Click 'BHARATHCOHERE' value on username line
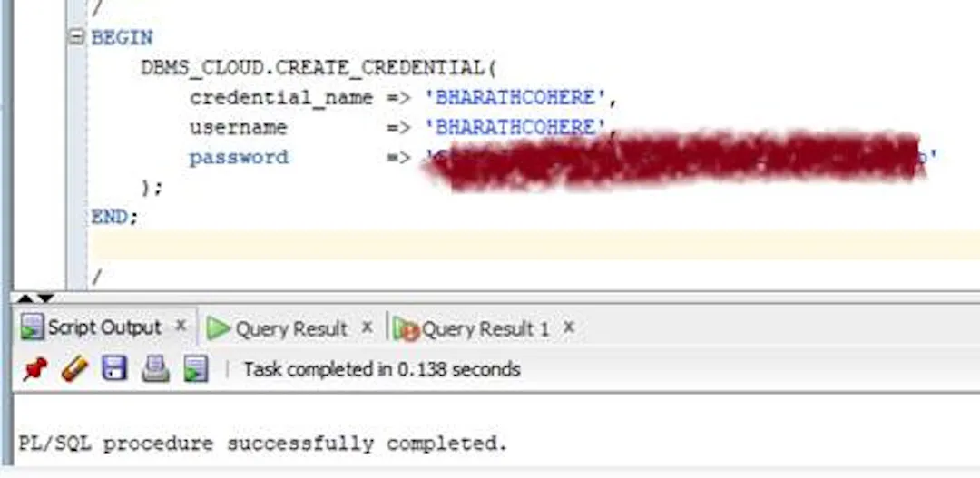The height and width of the screenshot is (478, 980). point(515,128)
